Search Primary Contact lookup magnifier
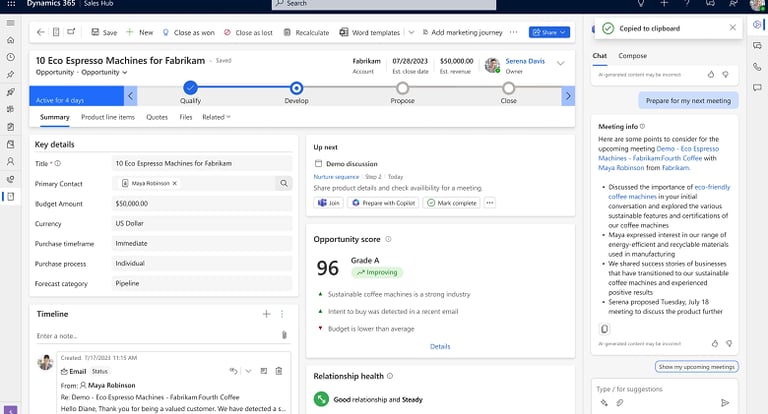 284,183
